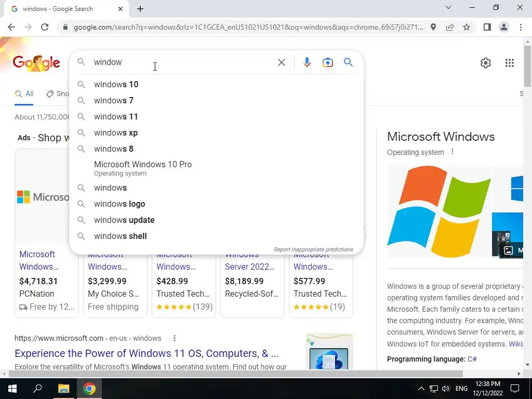Go back with the browser back arrow
The width and height of the screenshot is (532, 399).
[11, 27]
